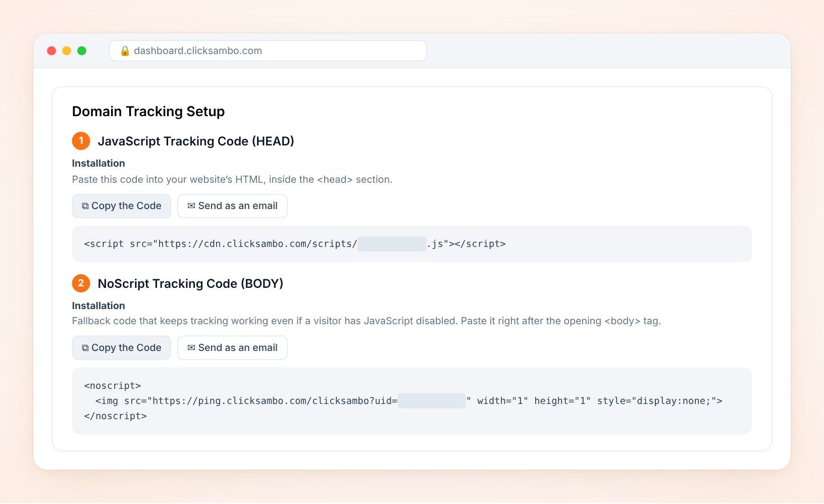Click the Installation label under JavaScript Tracking Code
This screenshot has width=824, height=504.
(98, 164)
